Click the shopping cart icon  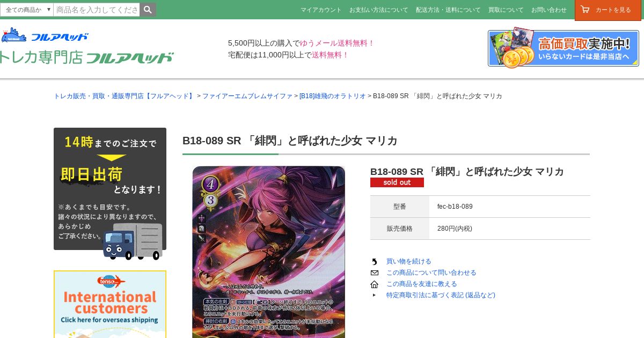tap(585, 9)
